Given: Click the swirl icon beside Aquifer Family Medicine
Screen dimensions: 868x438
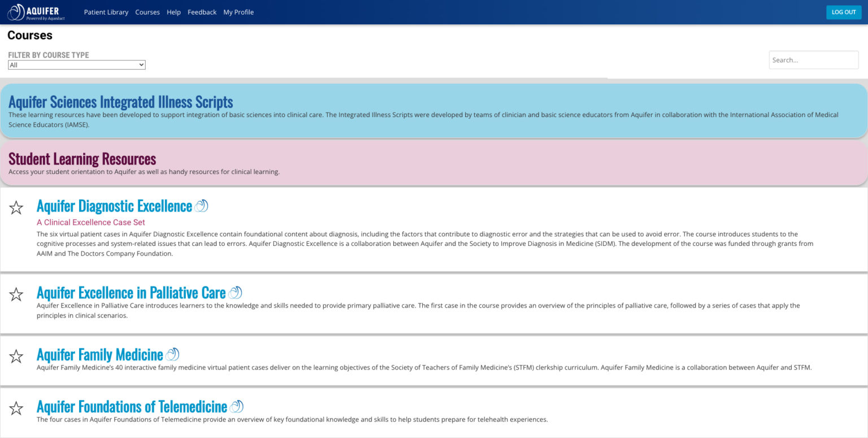Looking at the screenshot, I should pyautogui.click(x=172, y=354).
